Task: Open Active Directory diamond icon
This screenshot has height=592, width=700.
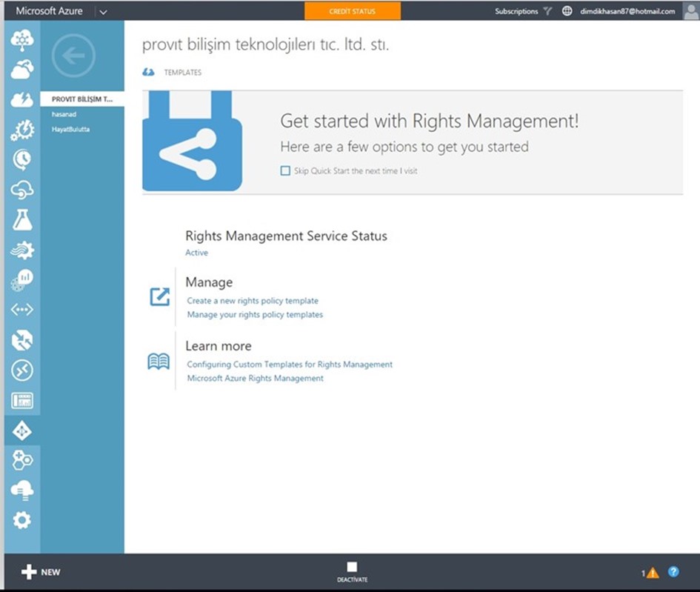Action: coord(22,430)
